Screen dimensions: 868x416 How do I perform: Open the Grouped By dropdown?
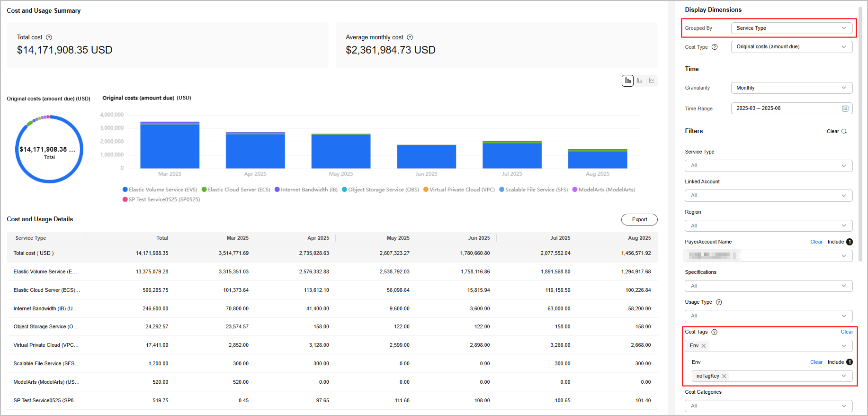coord(791,28)
